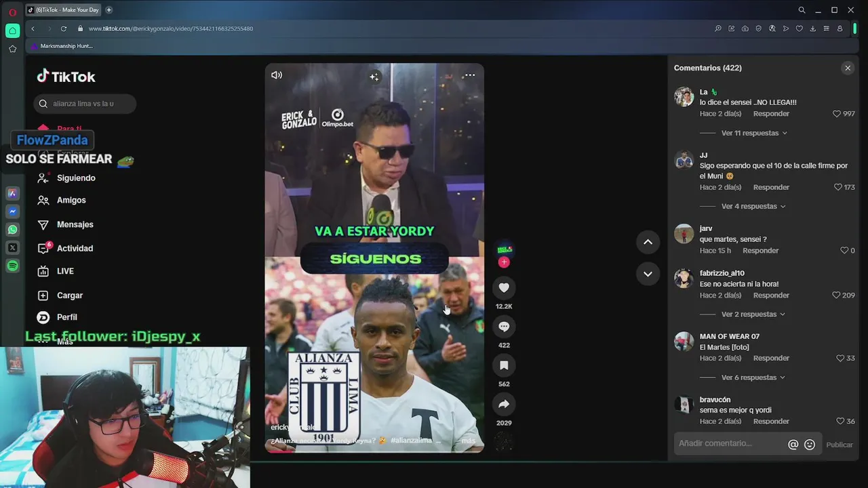The height and width of the screenshot is (488, 868).
Task: Open the comments bubble icon beside the video
Action: pyautogui.click(x=504, y=327)
